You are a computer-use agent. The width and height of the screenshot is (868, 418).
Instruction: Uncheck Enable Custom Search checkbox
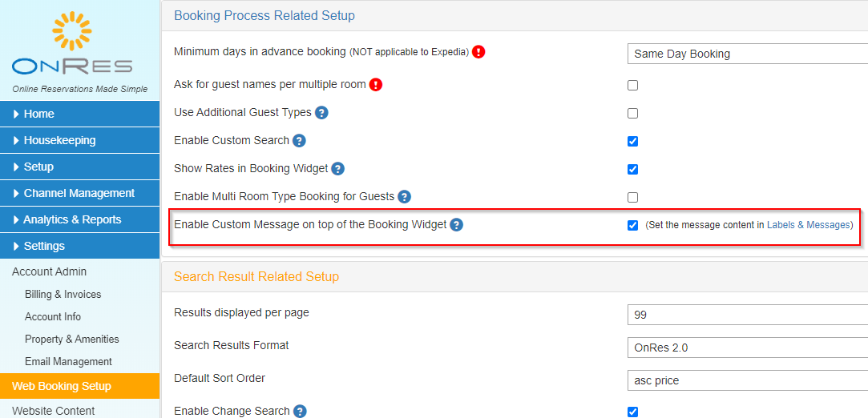click(632, 142)
